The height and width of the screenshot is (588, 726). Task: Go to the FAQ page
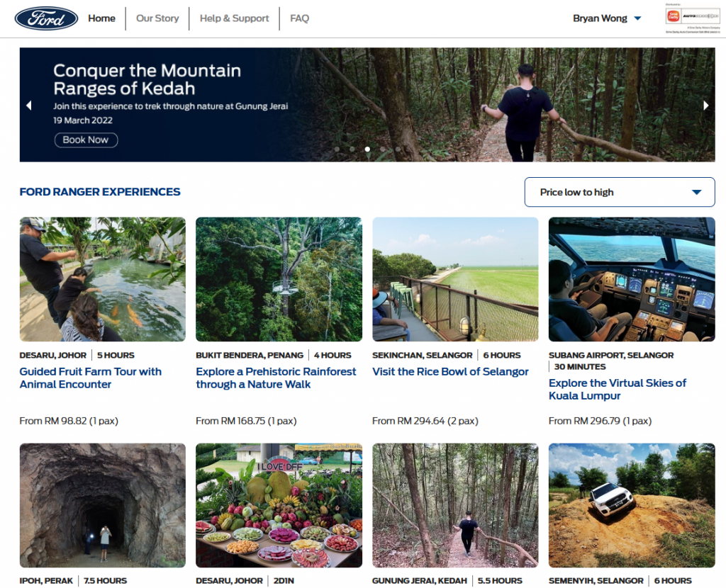(x=299, y=18)
